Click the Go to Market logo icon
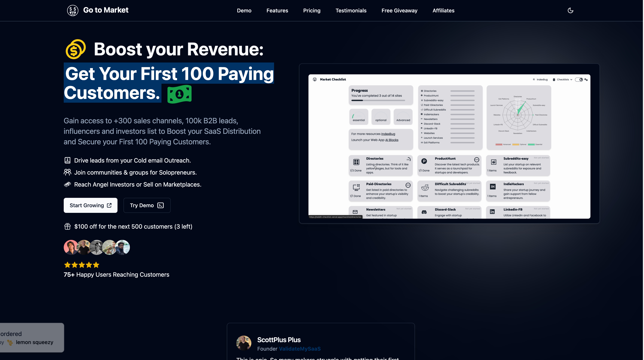644x360 pixels. (73, 11)
